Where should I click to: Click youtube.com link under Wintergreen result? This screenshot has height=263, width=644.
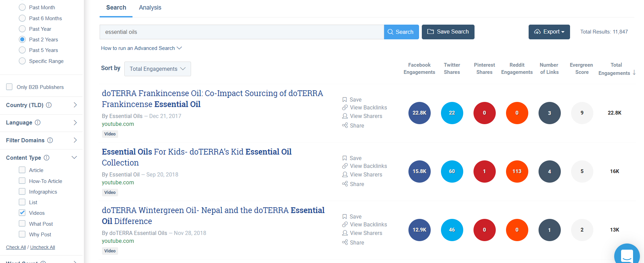118,241
